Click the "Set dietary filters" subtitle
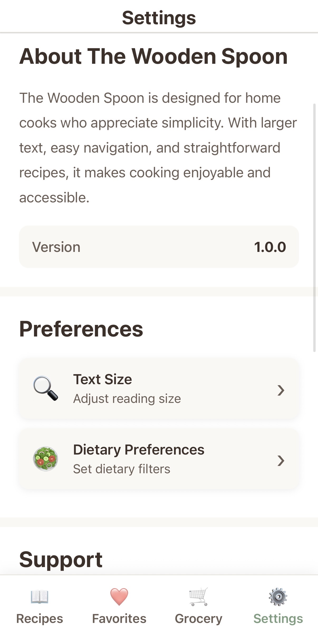Screen dimensions: 318x644 122,469
